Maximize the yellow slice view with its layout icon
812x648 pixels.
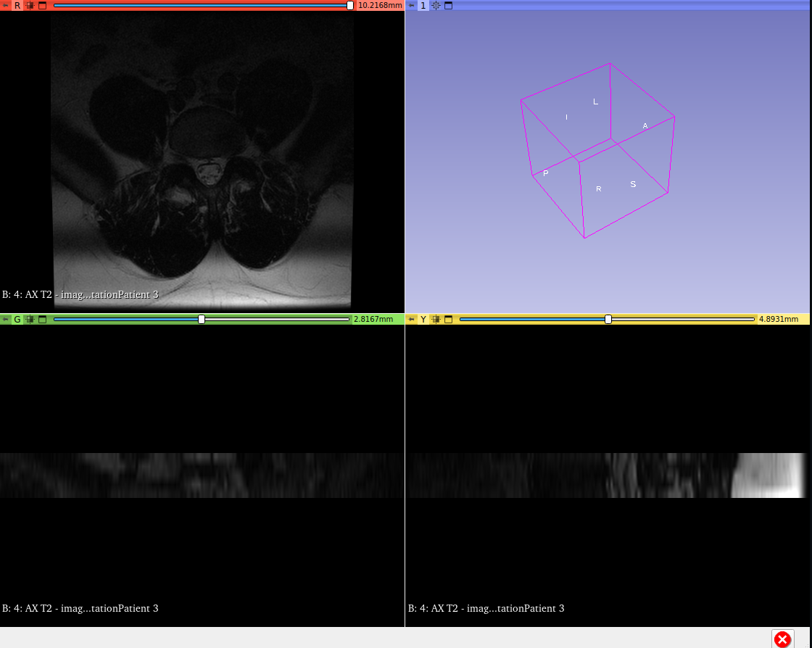[448, 318]
